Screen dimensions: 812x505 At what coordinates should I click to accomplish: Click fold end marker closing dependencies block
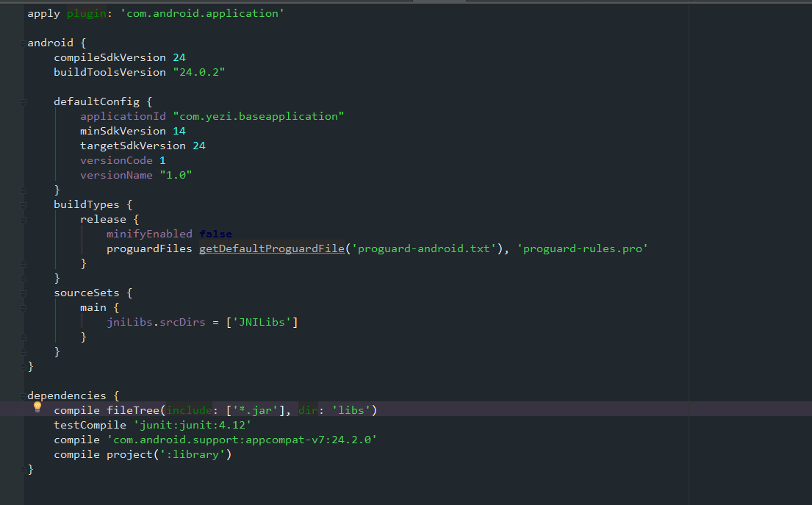24,470
